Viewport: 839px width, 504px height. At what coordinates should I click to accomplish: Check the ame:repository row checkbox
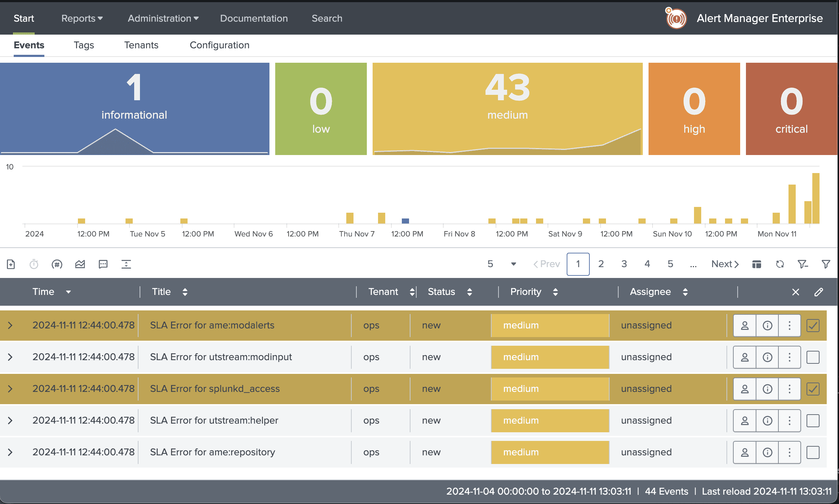tap(813, 452)
